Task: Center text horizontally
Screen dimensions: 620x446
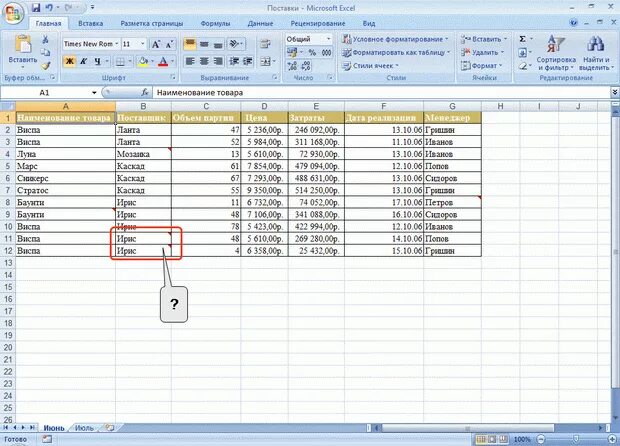Action: click(204, 61)
